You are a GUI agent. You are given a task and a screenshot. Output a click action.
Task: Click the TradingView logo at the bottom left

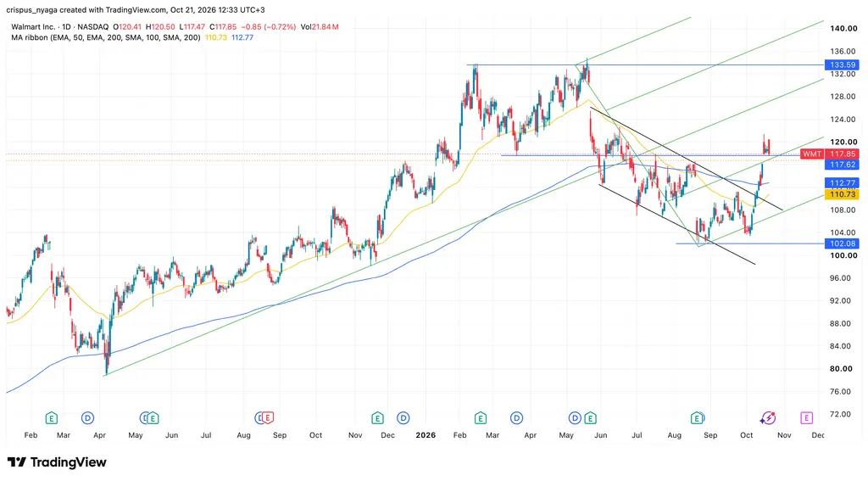(57, 462)
